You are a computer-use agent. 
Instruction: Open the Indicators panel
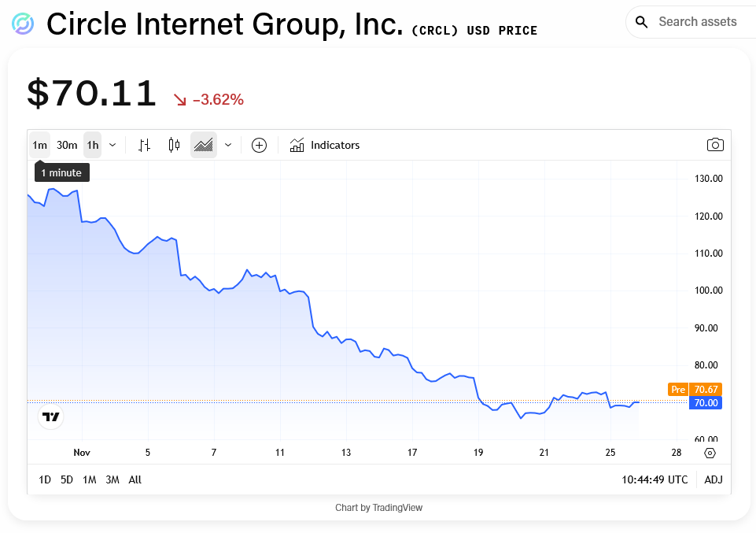point(324,145)
